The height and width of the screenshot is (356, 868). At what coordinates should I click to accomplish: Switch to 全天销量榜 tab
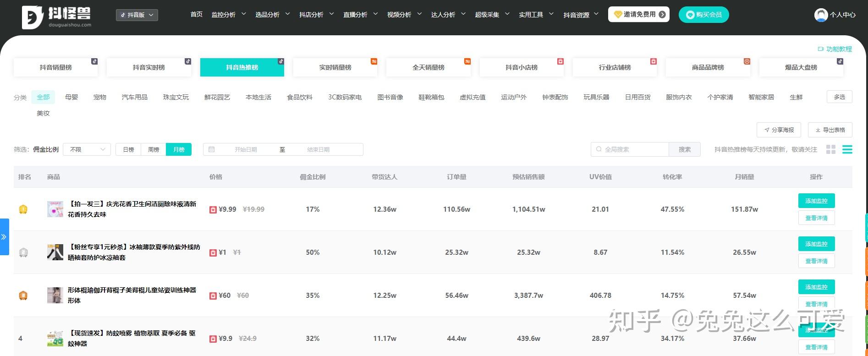[429, 67]
